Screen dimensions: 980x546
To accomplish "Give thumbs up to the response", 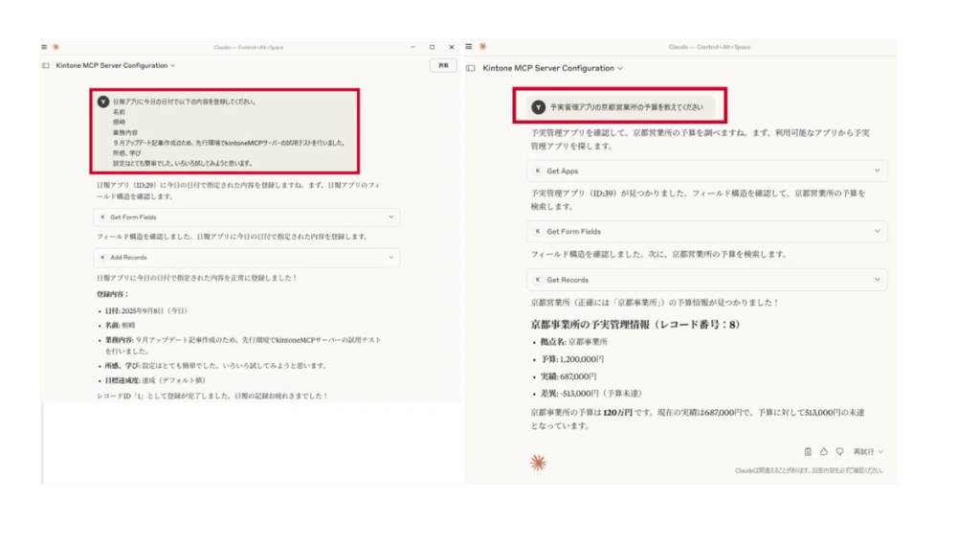I will pyautogui.click(x=824, y=451).
